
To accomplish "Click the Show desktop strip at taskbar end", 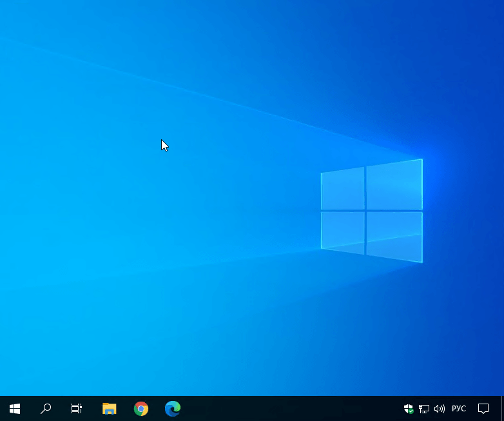I will tap(503, 409).
